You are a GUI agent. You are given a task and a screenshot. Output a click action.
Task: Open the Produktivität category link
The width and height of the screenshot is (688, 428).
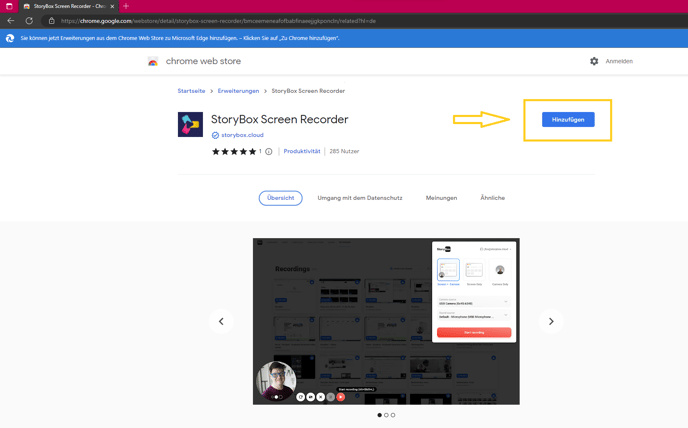click(x=302, y=151)
